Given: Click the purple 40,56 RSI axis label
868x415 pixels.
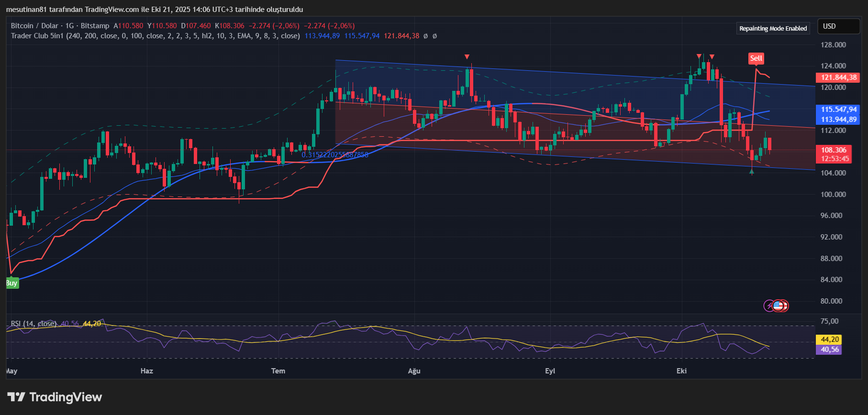Looking at the screenshot, I should tap(830, 349).
